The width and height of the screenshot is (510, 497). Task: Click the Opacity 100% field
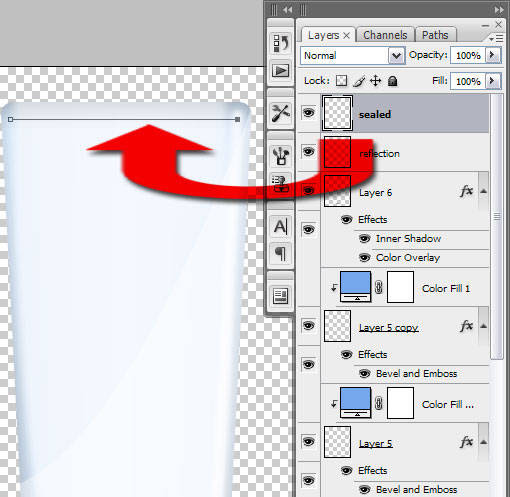(468, 55)
